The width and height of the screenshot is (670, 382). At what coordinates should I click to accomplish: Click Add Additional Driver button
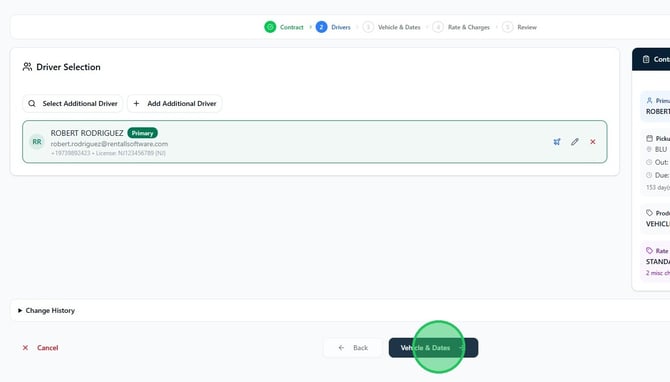coord(174,103)
